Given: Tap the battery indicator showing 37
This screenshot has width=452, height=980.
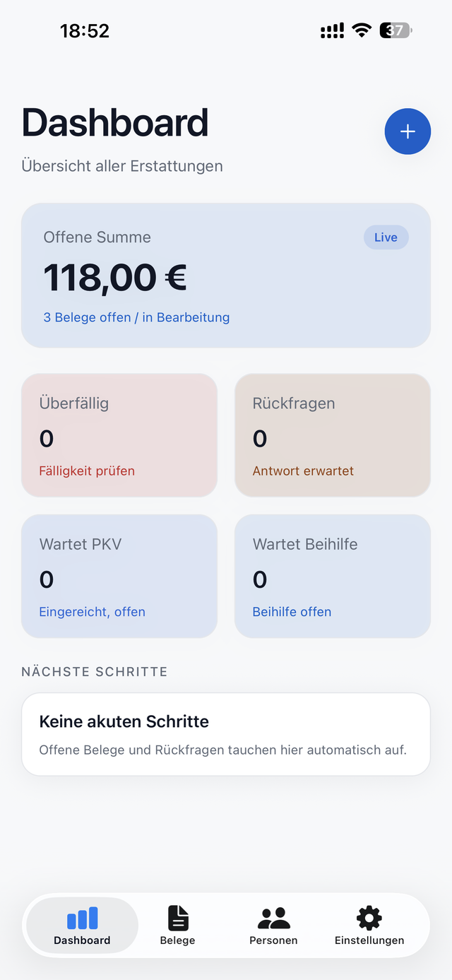Looking at the screenshot, I should (394, 30).
